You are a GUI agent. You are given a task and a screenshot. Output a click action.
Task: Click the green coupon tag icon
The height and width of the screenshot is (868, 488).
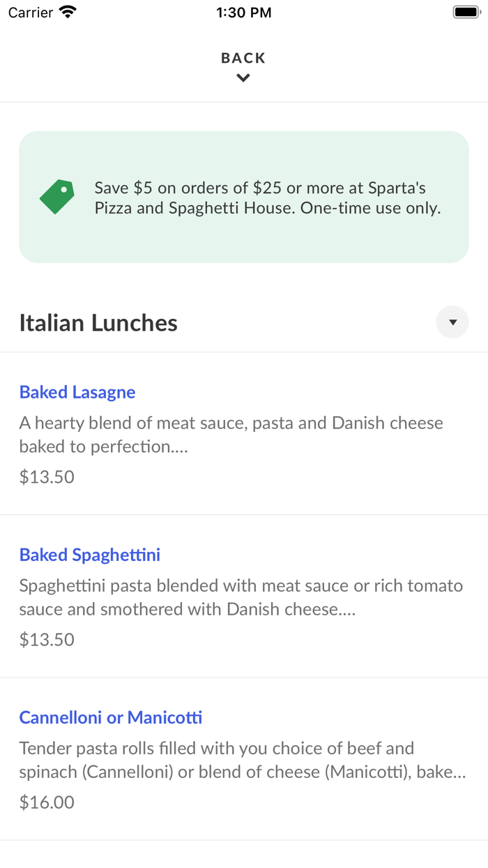pyautogui.click(x=56, y=197)
